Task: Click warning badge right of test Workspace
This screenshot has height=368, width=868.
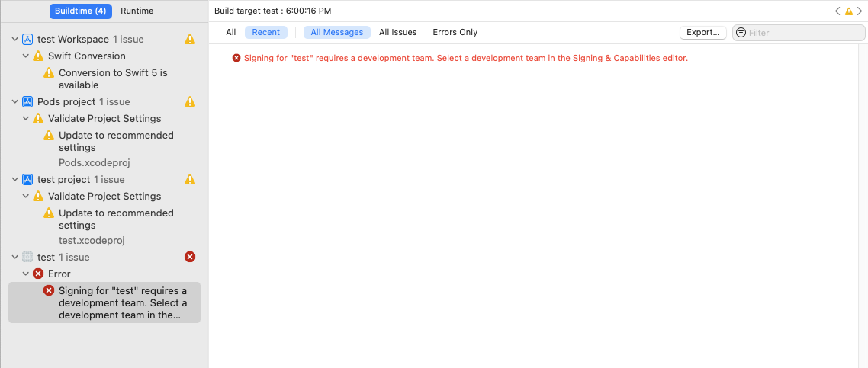Action: [x=190, y=39]
